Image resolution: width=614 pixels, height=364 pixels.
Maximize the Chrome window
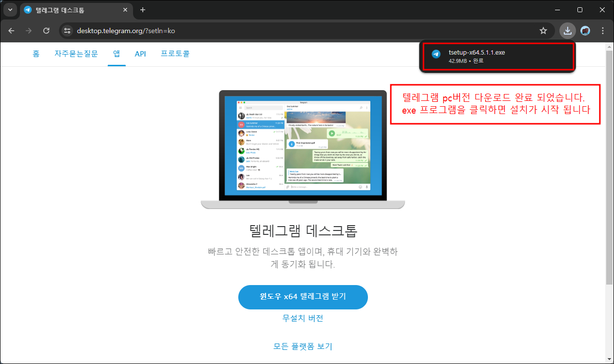[x=579, y=10]
